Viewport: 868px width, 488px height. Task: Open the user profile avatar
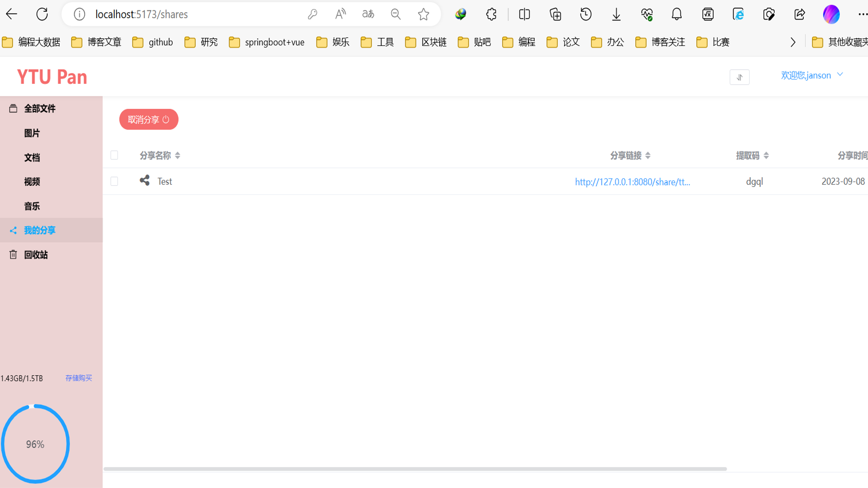(x=831, y=14)
